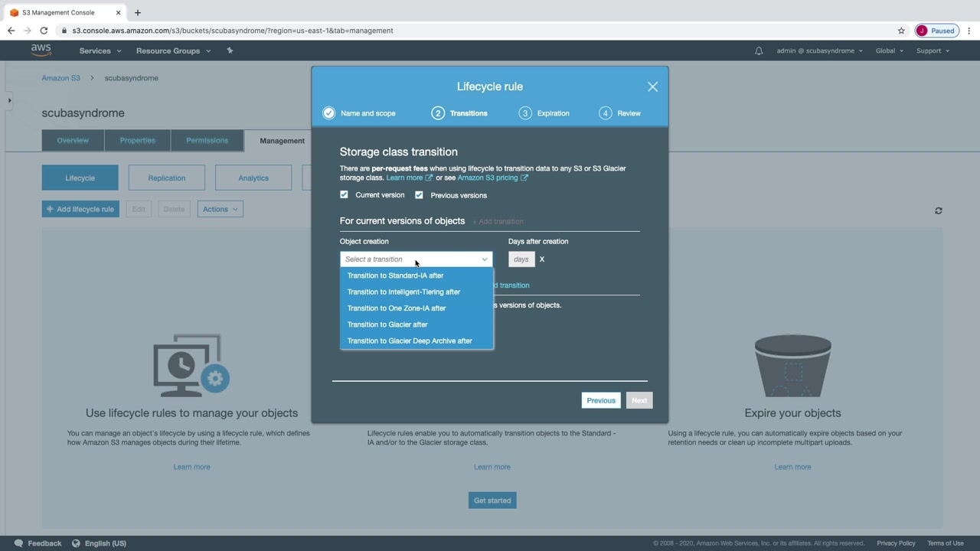Image resolution: width=980 pixels, height=551 pixels.
Task: Choose Transition to Glacier Deep Archive after
Action: 416,341
